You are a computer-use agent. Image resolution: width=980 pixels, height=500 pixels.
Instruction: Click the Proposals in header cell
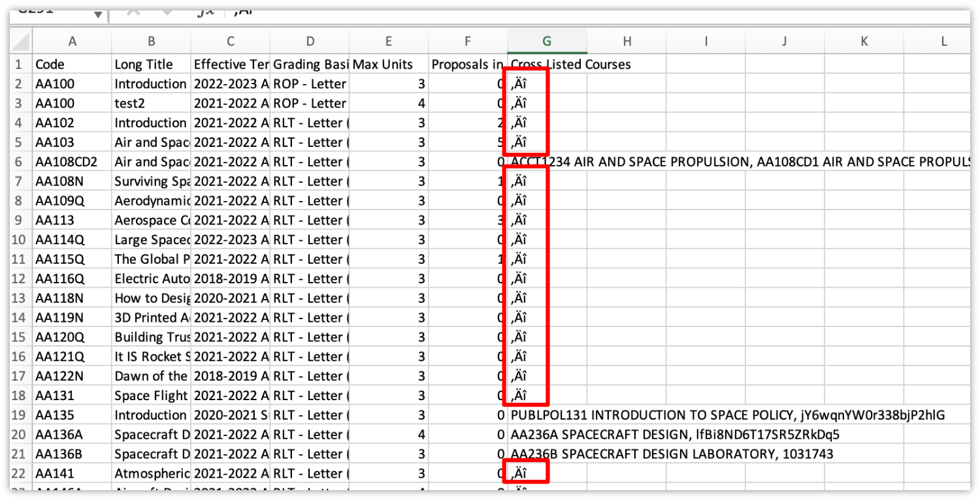(467, 64)
